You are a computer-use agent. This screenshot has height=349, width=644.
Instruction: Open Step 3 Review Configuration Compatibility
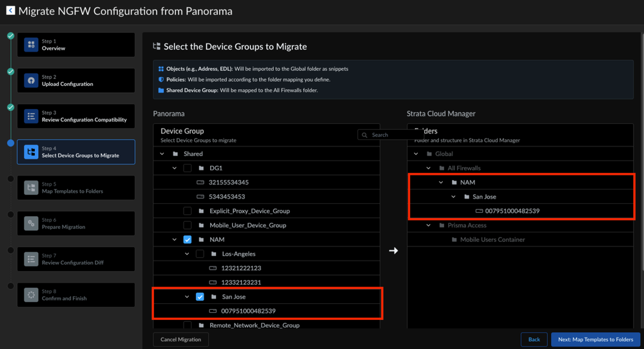[76, 116]
